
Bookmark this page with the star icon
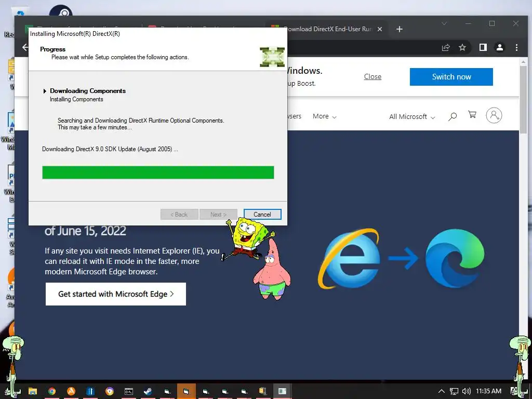[x=462, y=47]
